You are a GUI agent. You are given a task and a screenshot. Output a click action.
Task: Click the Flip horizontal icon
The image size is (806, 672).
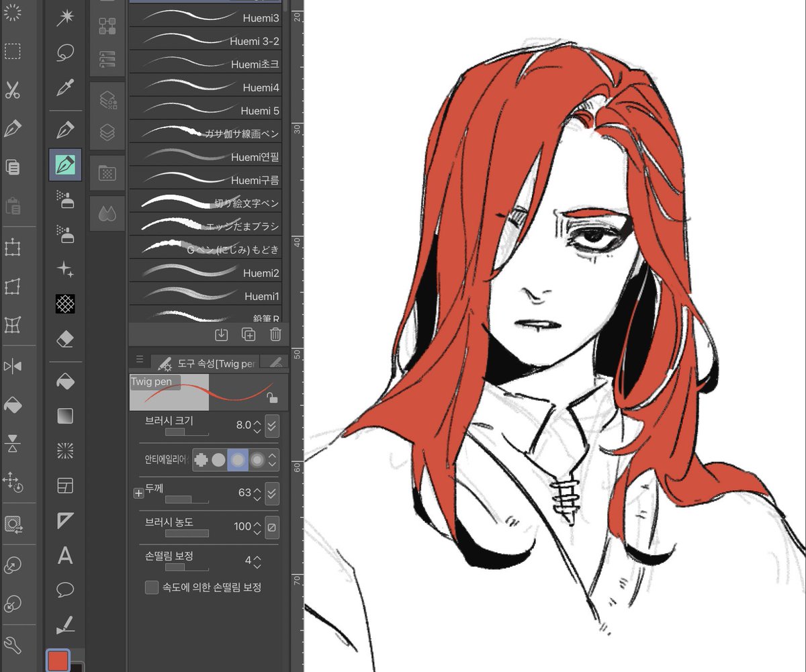coord(12,366)
